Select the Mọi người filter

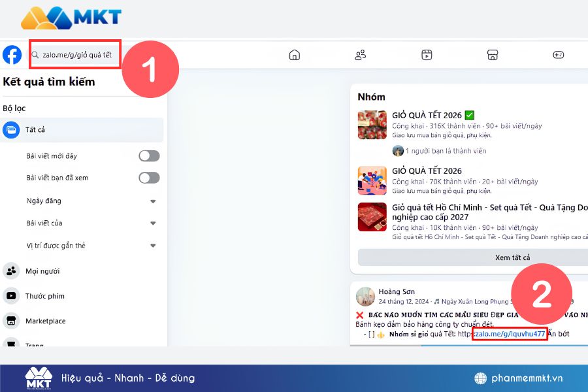pyautogui.click(x=82, y=271)
